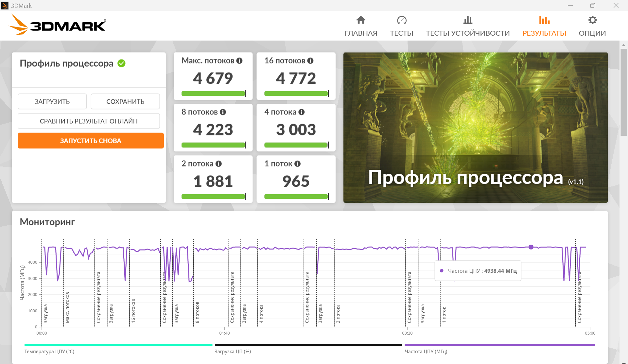The height and width of the screenshot is (364, 628).
Task: Click the Профиль процессора panel title
Action: click(x=66, y=63)
